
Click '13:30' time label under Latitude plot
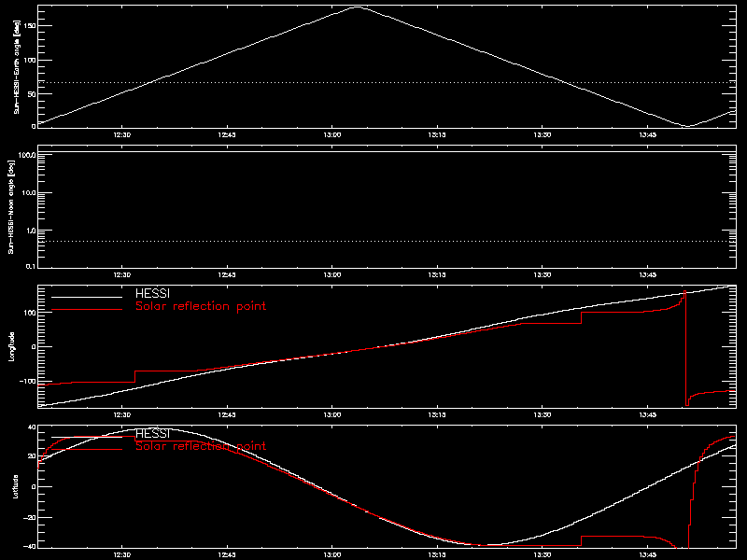(x=543, y=555)
